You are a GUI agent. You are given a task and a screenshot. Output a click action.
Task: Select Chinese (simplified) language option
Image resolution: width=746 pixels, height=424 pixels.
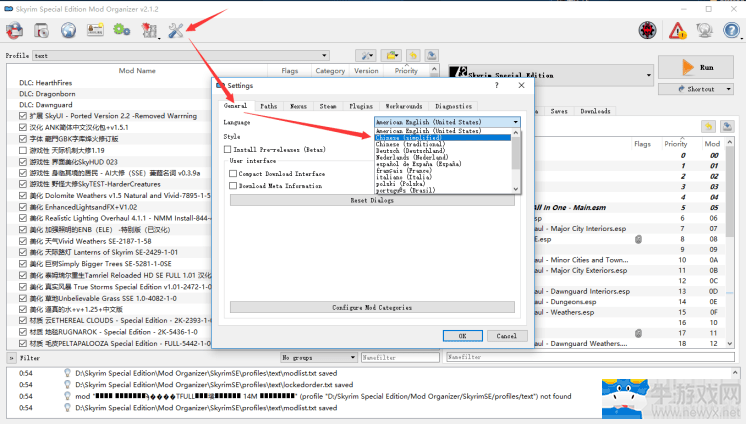tap(442, 138)
